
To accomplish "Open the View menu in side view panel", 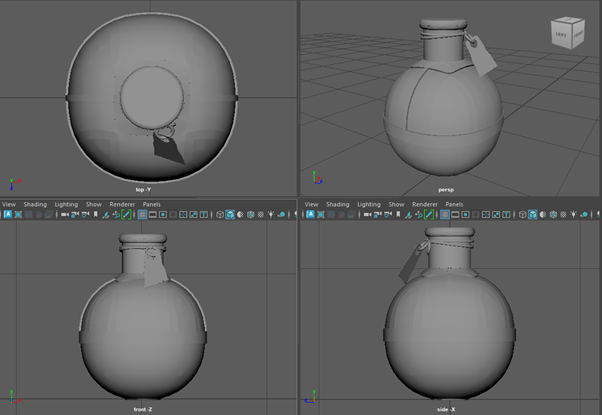I will point(310,204).
